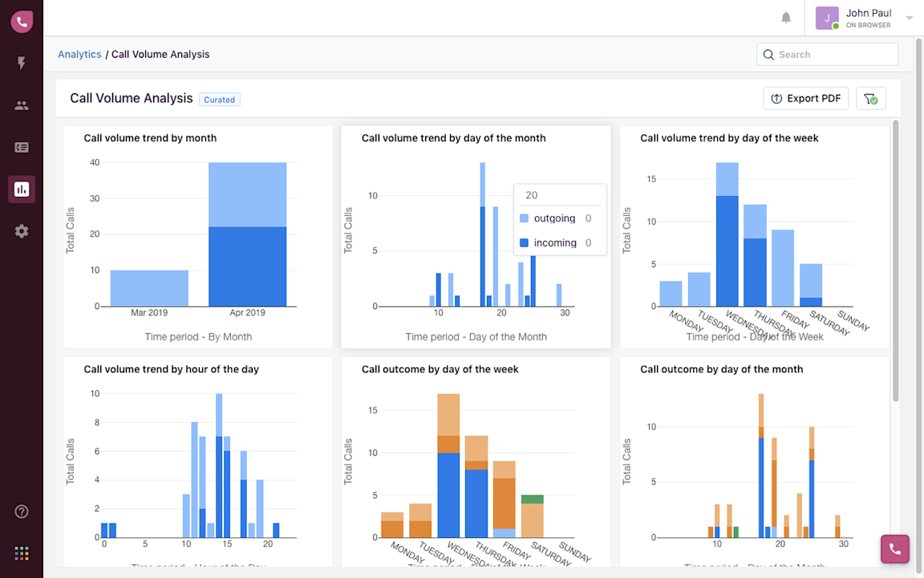This screenshot has width=924, height=578.
Task: Click 'Call volume trend by day of the week' title
Action: point(729,138)
